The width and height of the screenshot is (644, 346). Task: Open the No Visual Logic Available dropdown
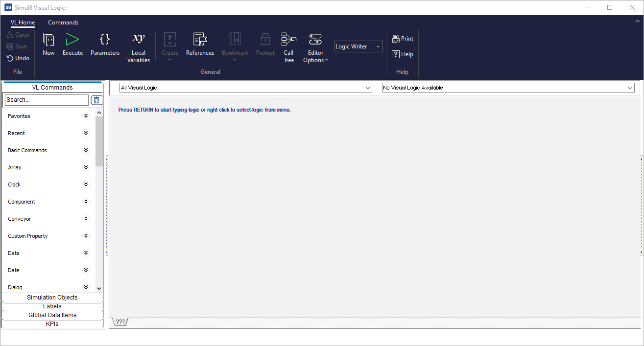508,88
